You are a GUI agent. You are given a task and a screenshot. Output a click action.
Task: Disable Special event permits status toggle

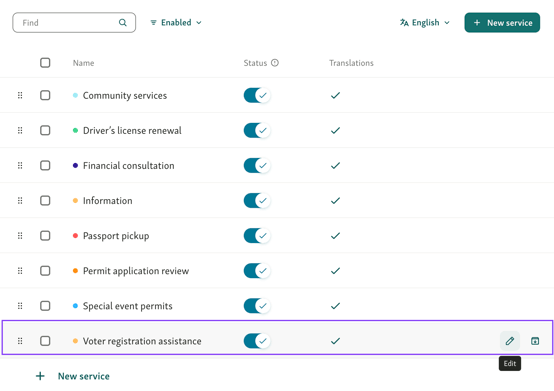pos(257,306)
